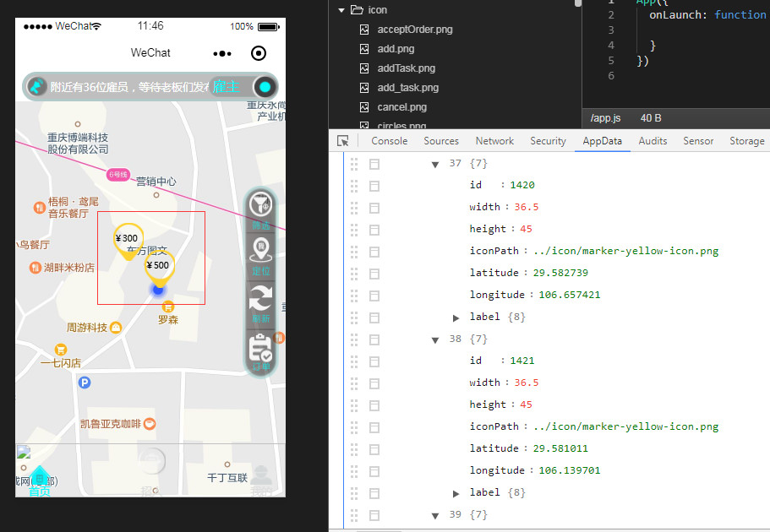Click the scrolling notice text about 36位雇员
Screen dimensions: 770x532
(x=129, y=87)
